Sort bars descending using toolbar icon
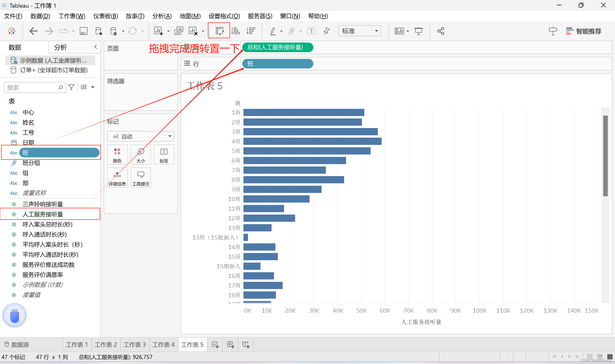Screen dimensions: 615x364 point(251,31)
